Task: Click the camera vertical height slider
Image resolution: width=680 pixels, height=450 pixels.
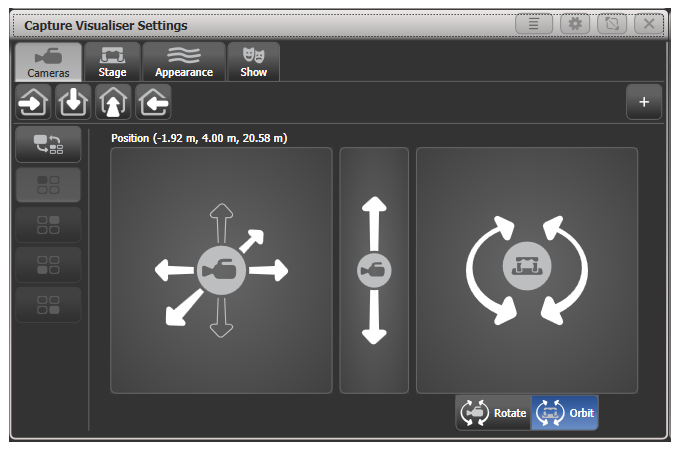Action: coord(374,271)
